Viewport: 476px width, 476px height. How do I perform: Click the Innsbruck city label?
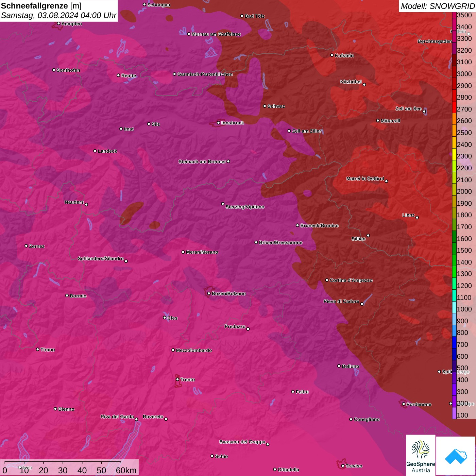[x=233, y=123]
